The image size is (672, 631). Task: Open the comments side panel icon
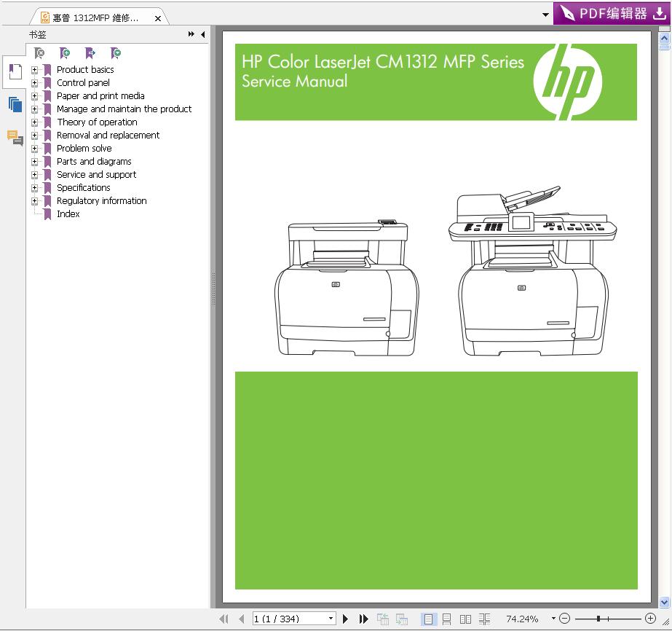tap(15, 138)
